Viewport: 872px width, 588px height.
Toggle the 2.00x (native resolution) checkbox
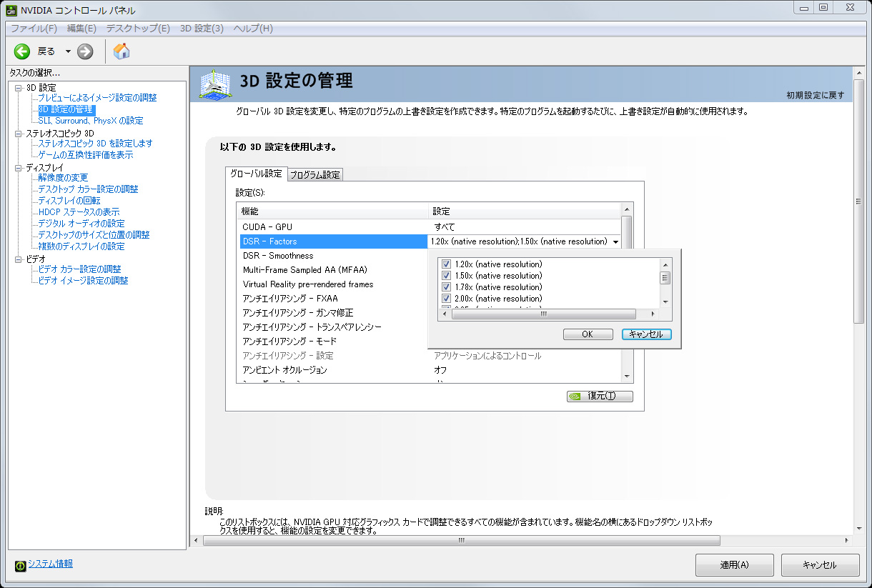446,299
